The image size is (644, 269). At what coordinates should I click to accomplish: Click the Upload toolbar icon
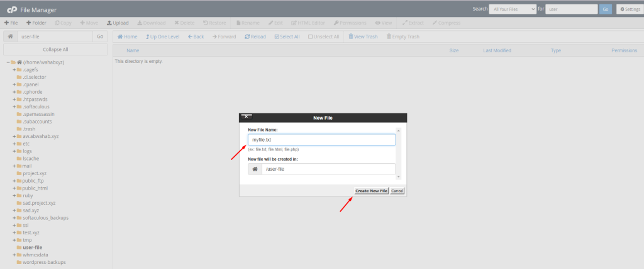pos(118,23)
